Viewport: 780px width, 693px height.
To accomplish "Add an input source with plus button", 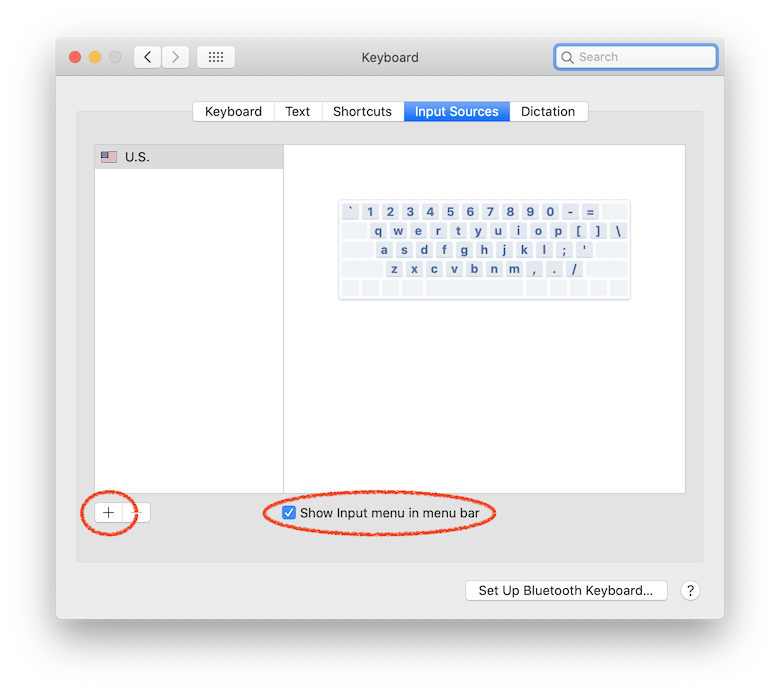I will click(108, 512).
